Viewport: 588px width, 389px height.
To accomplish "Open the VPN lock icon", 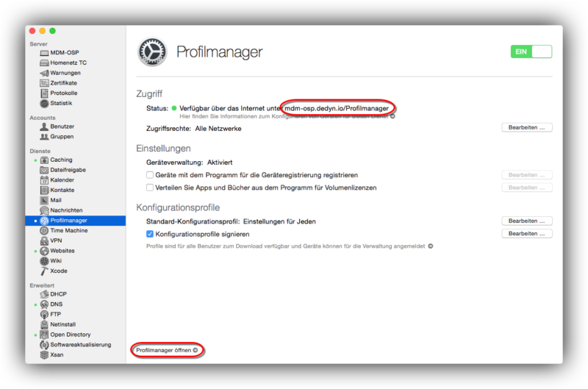I will coord(44,240).
